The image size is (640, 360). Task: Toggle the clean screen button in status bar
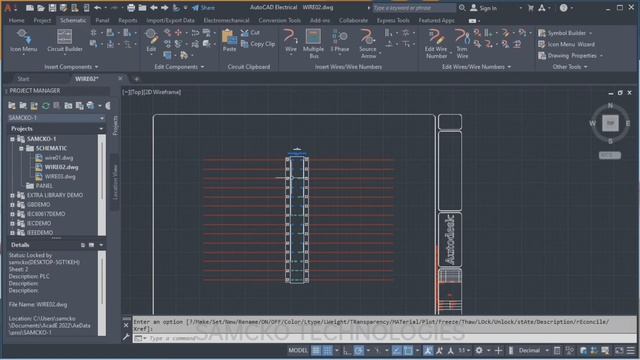coord(619,350)
